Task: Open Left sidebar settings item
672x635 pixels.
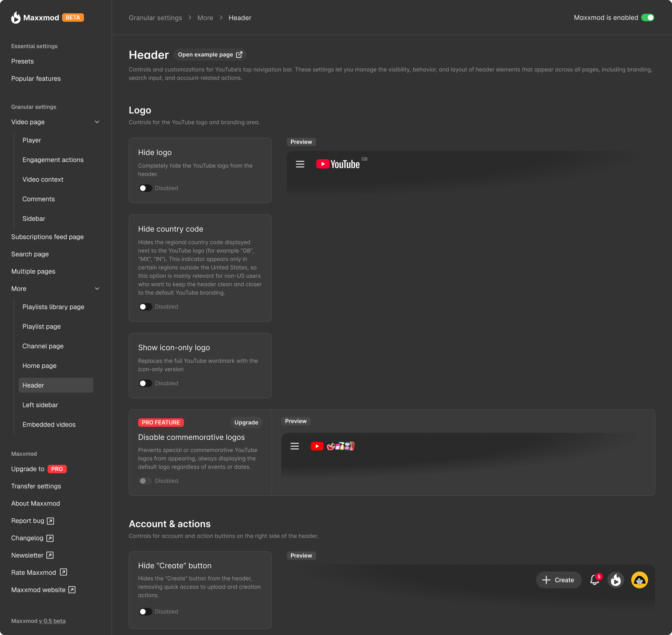Action: 40,405
